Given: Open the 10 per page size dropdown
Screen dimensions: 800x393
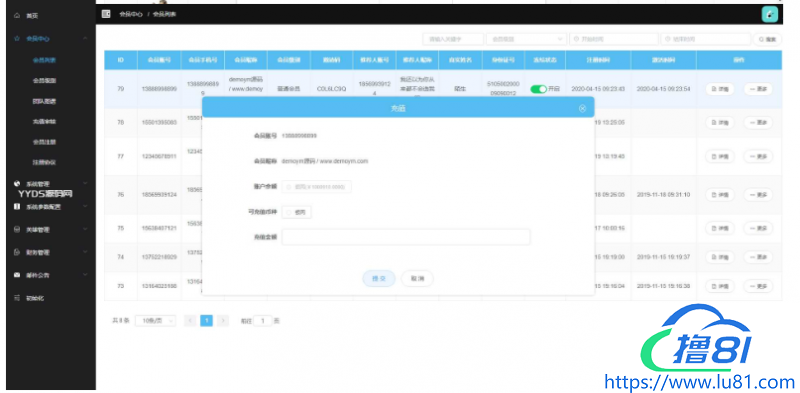Looking at the screenshot, I should [x=156, y=321].
